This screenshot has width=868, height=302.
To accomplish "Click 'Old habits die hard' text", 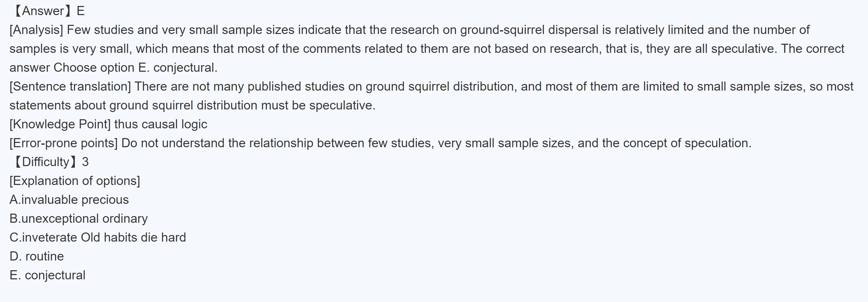I will (x=133, y=238).
